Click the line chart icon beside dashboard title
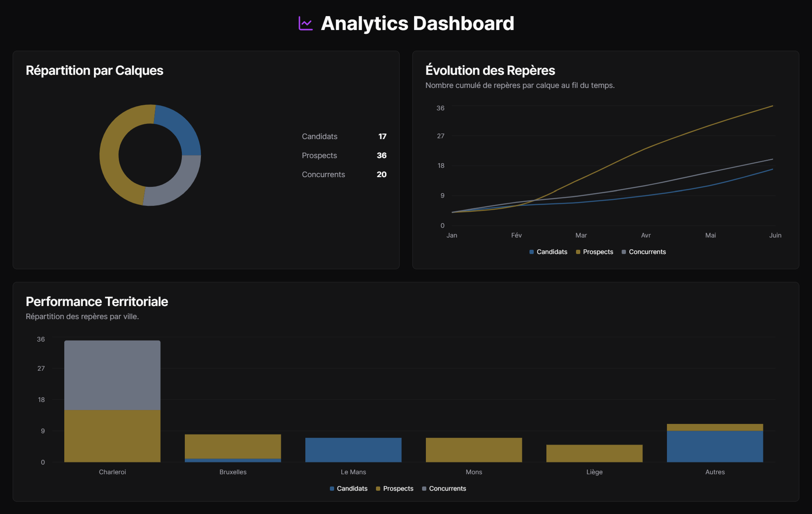 click(304, 23)
